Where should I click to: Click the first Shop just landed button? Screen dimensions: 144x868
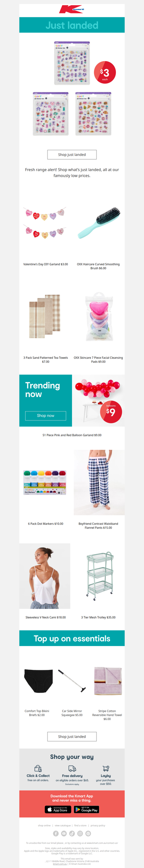coord(72,154)
